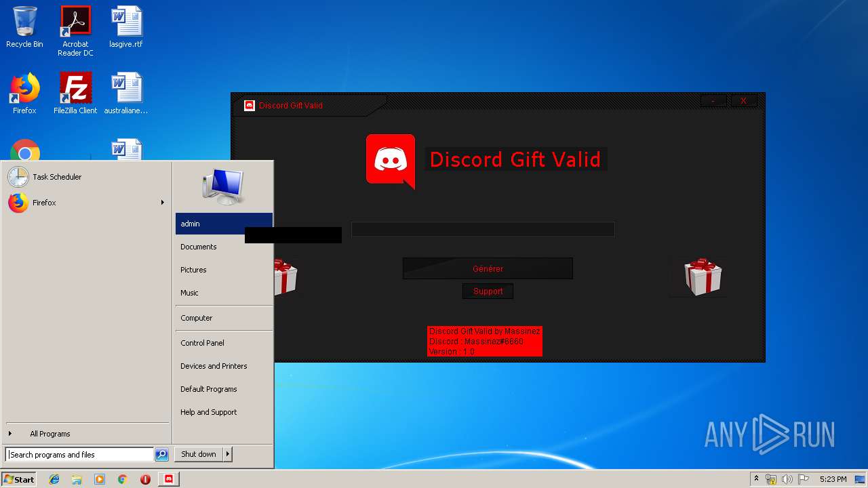Open the australiane... document on the desktop

(x=126, y=94)
